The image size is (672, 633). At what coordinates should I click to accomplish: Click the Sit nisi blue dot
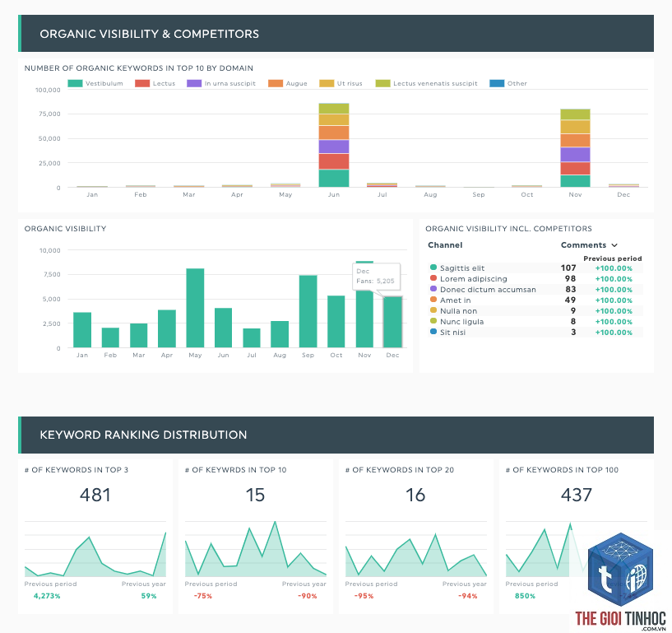click(x=433, y=332)
